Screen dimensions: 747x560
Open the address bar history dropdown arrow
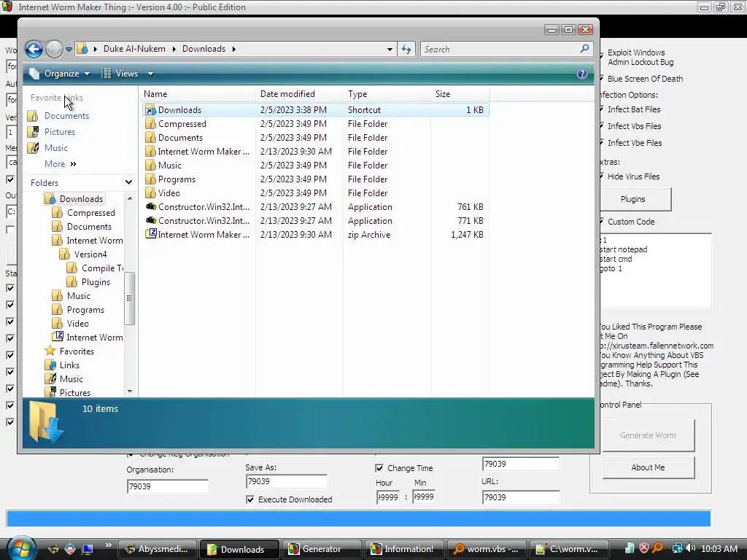click(x=390, y=49)
